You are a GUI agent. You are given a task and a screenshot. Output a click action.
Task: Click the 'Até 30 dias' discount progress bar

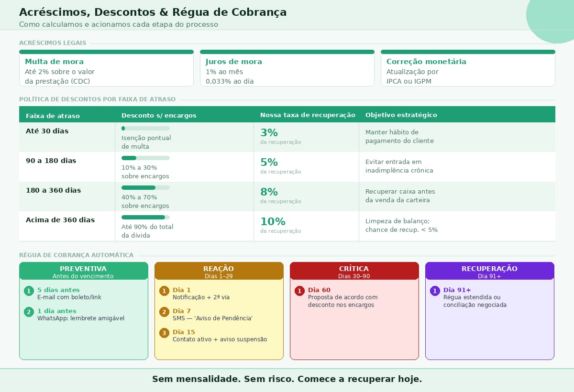point(145,128)
